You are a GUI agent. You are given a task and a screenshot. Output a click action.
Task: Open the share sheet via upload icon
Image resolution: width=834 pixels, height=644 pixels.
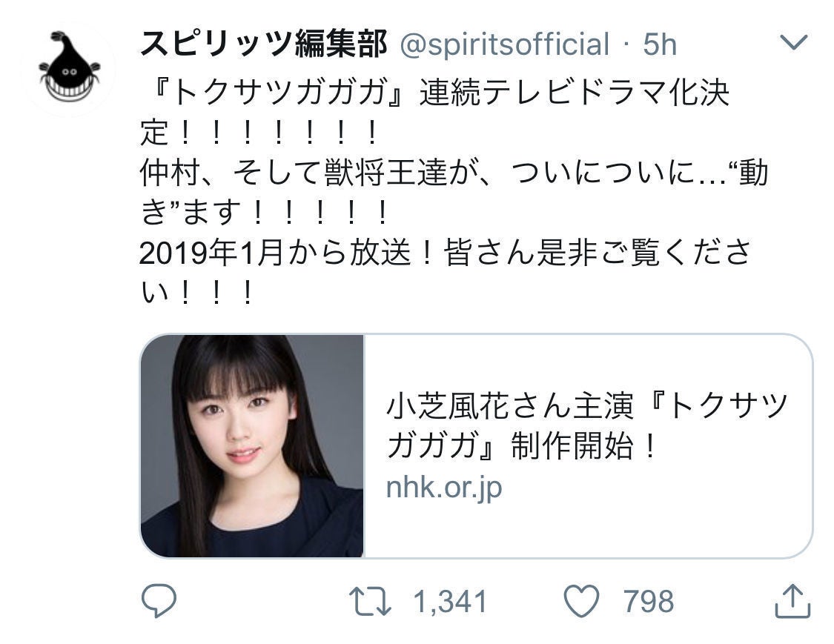pos(792,601)
